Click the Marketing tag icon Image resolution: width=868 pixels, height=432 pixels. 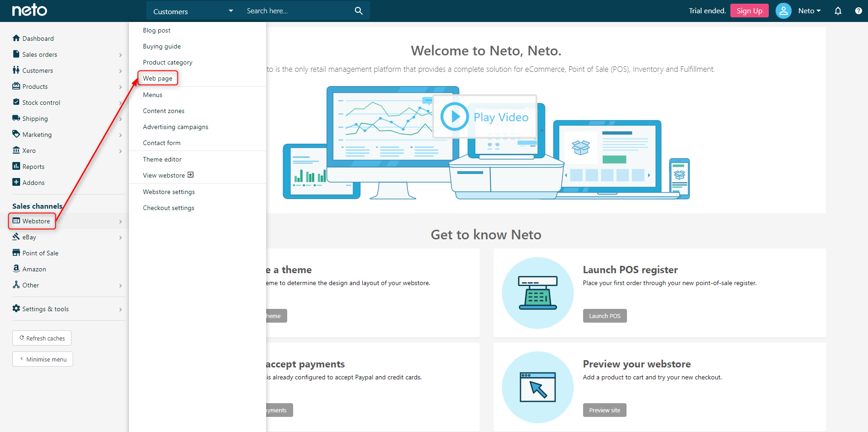click(16, 134)
